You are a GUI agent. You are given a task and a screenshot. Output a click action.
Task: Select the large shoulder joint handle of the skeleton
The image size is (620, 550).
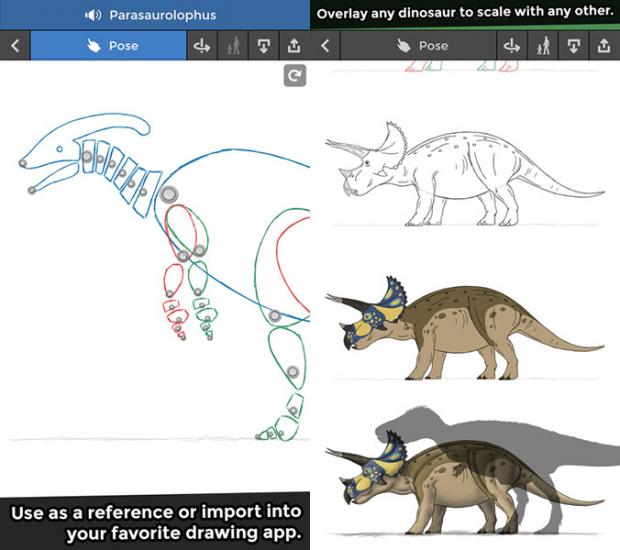tap(169, 194)
